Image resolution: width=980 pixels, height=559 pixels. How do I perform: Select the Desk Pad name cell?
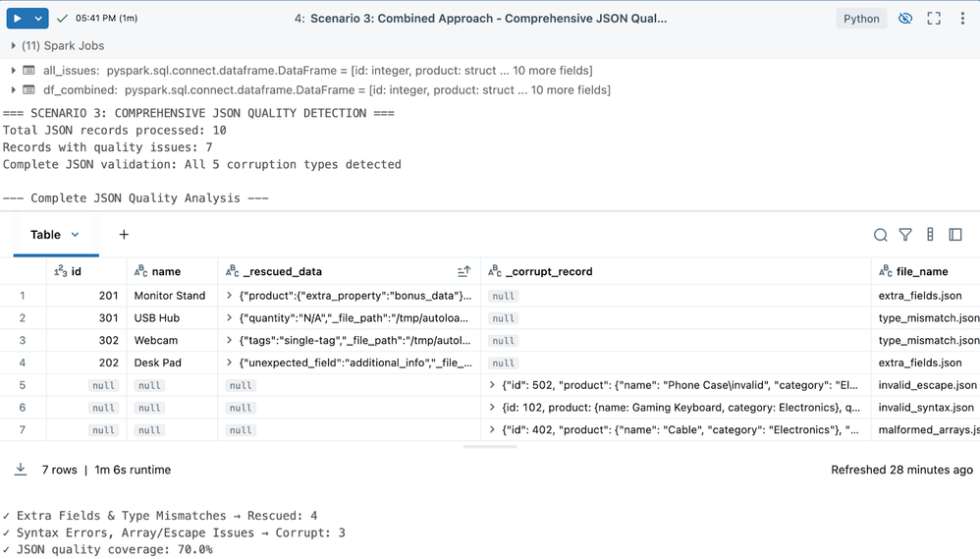point(172,363)
